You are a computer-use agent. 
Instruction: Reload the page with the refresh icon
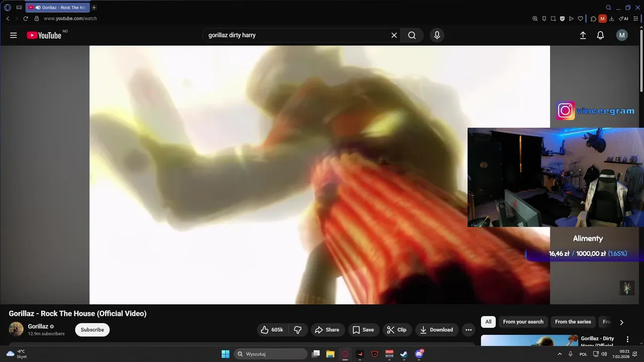point(26,19)
